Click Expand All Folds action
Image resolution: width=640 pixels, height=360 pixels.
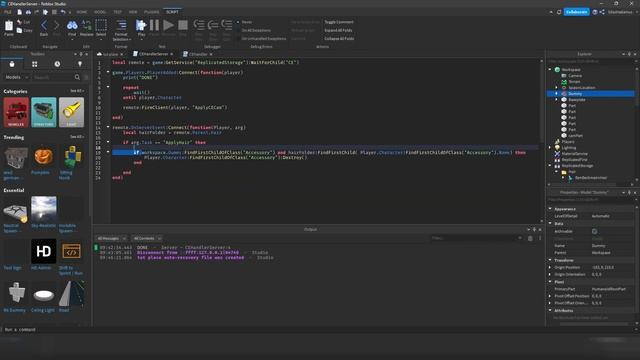tap(338, 30)
